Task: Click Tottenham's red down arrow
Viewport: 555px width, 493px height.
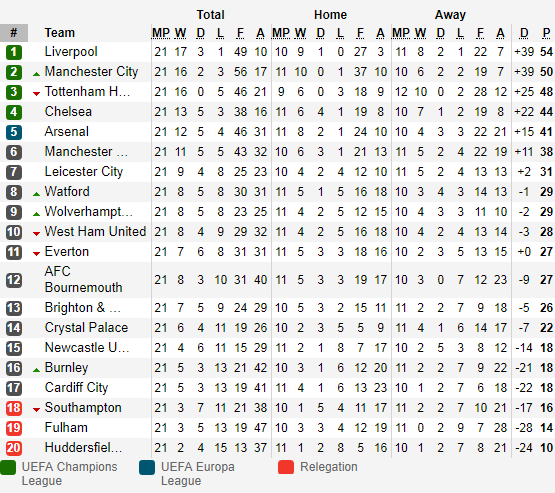Action: pos(36,94)
